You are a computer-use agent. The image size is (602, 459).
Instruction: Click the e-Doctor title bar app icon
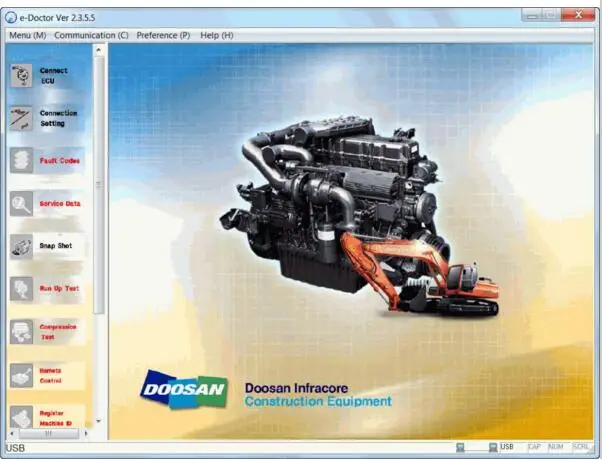point(11,17)
